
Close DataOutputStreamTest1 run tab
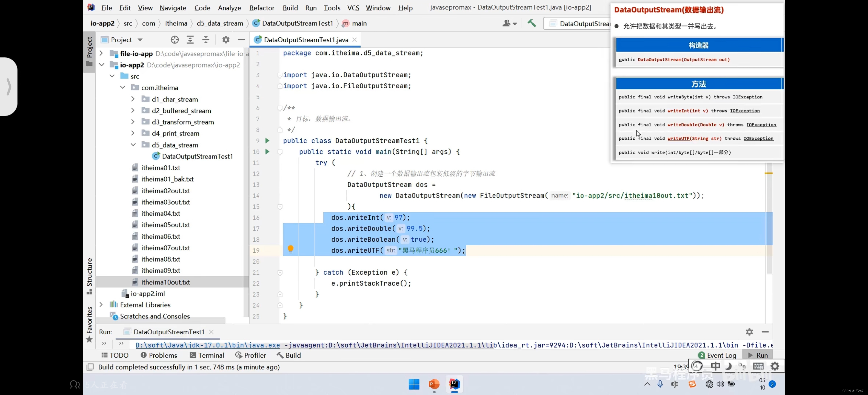(211, 332)
